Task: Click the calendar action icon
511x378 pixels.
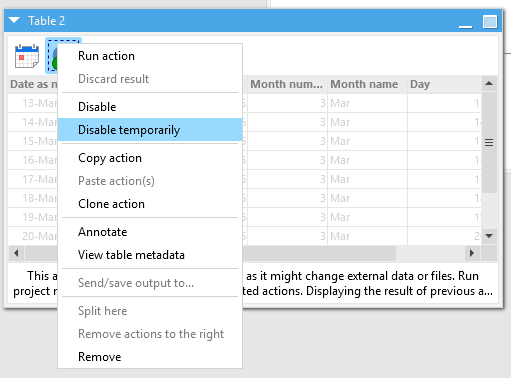Action: 27,56
